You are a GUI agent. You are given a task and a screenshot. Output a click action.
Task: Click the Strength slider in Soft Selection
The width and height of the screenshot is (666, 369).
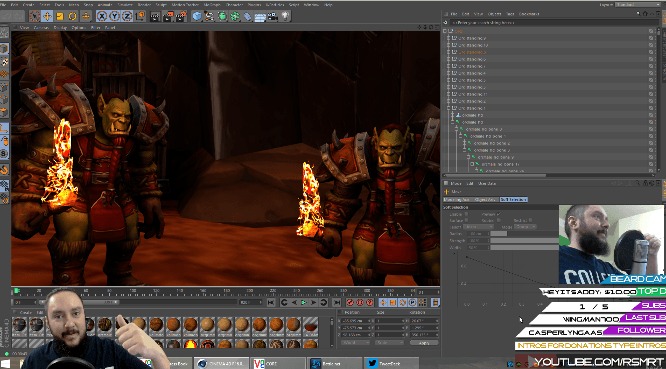pyautogui.click(x=525, y=240)
